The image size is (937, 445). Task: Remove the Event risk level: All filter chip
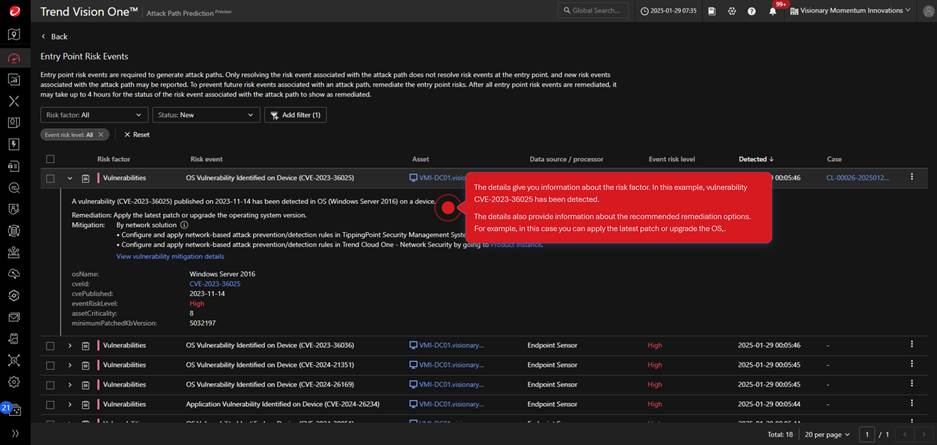[101, 134]
